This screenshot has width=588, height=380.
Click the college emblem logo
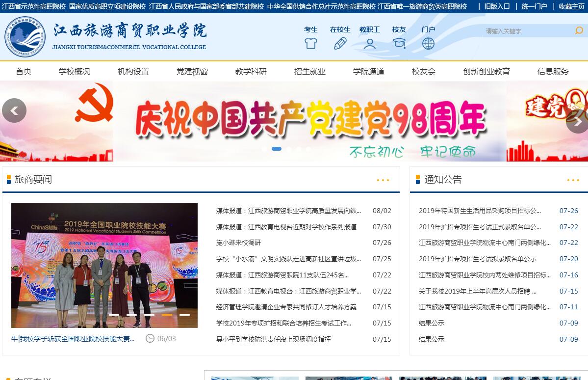click(x=25, y=37)
